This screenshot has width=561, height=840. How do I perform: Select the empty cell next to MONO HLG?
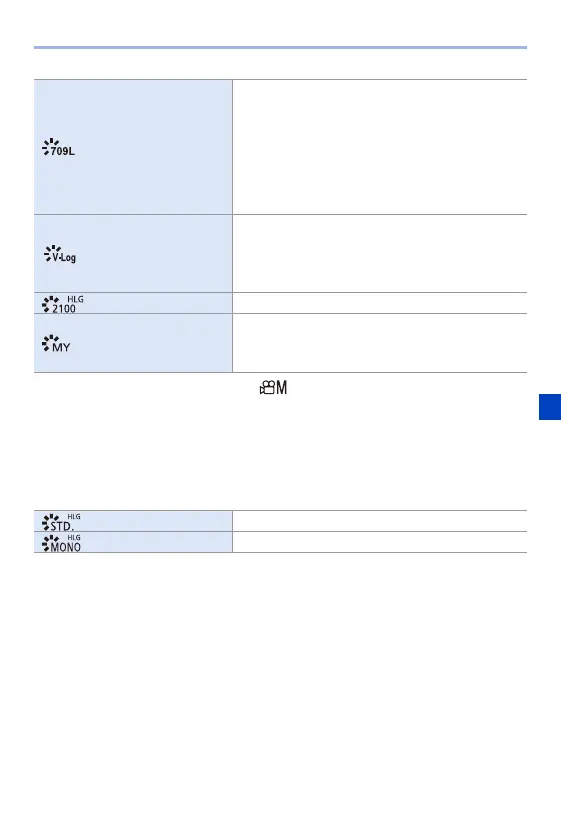coord(380,542)
